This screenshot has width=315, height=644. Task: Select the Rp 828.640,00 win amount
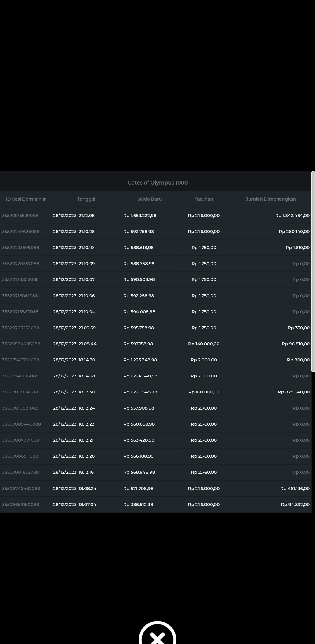pos(294,392)
